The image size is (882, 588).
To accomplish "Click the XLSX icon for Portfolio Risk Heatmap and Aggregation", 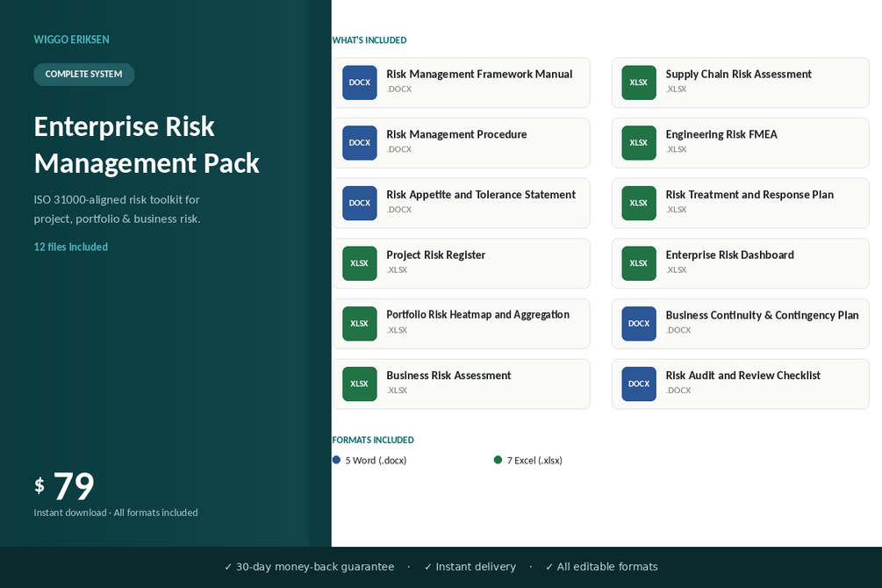I will tap(360, 323).
